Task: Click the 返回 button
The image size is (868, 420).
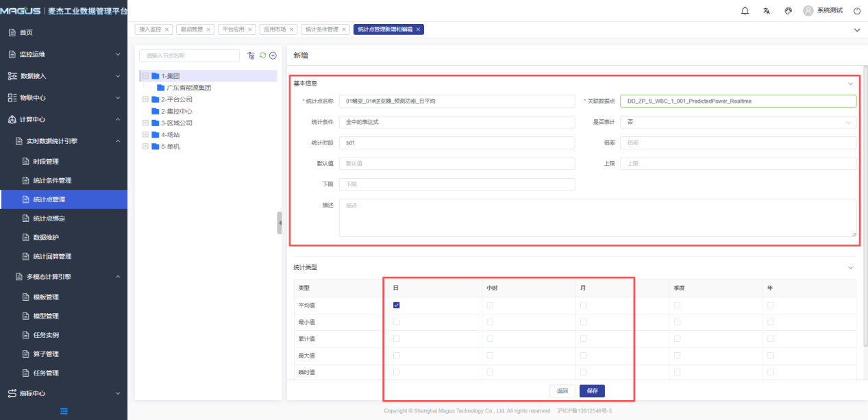Action: [562, 391]
